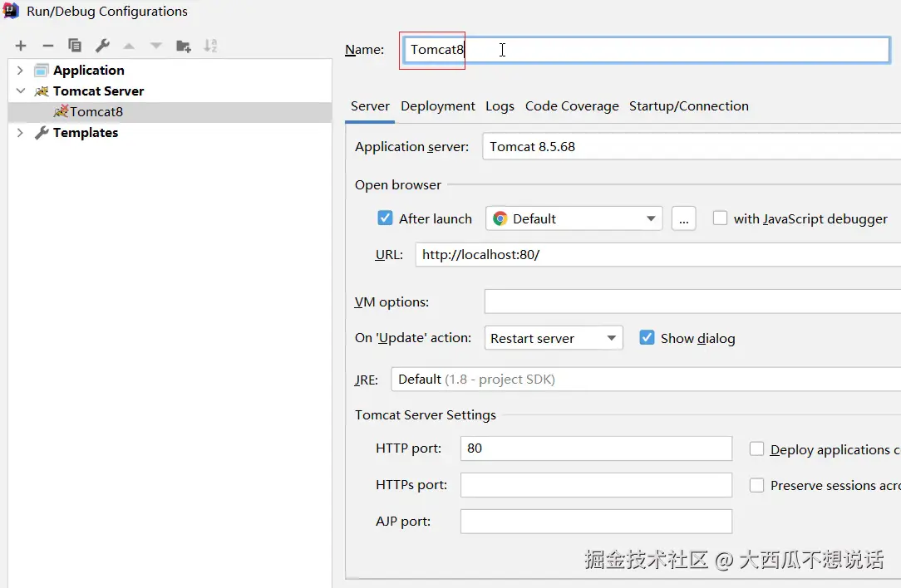Click Application folder icon in tree

pos(41,71)
